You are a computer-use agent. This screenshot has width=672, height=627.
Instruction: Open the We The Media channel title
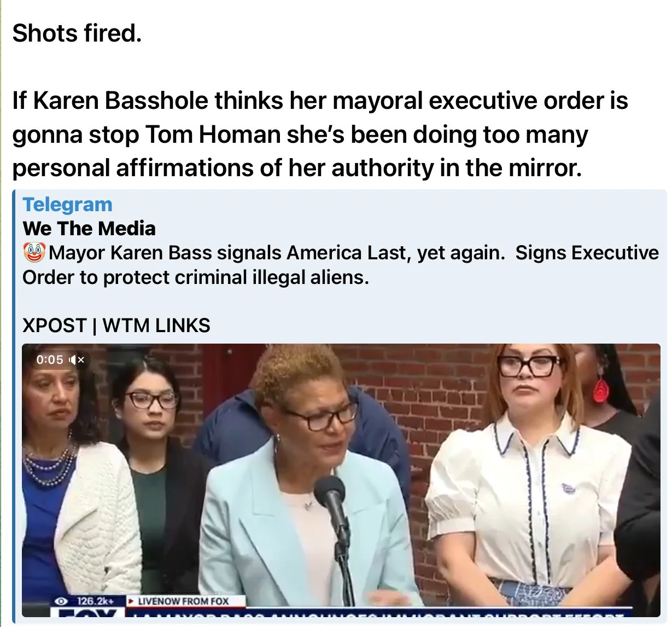tap(89, 228)
